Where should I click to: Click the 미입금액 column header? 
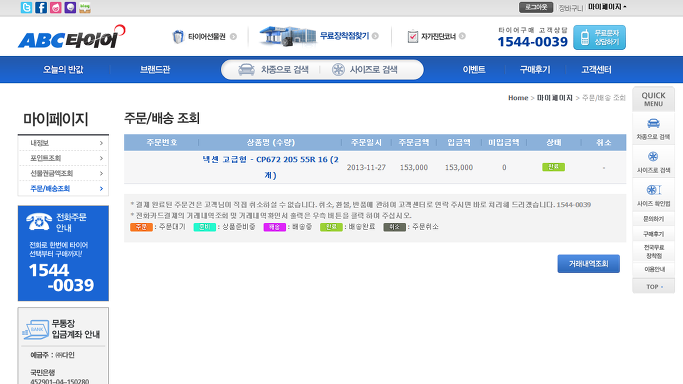504,142
